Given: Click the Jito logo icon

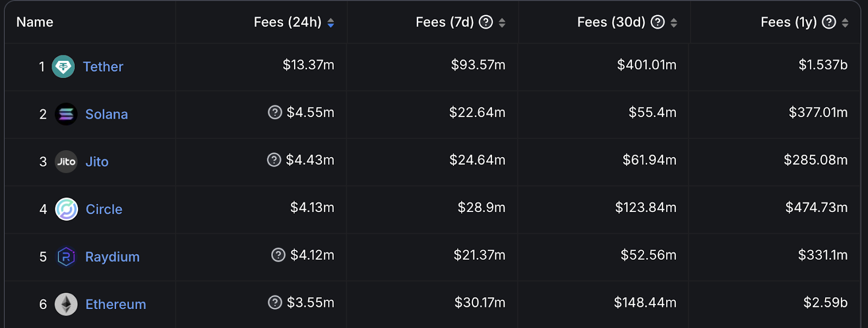Looking at the screenshot, I should [66, 162].
